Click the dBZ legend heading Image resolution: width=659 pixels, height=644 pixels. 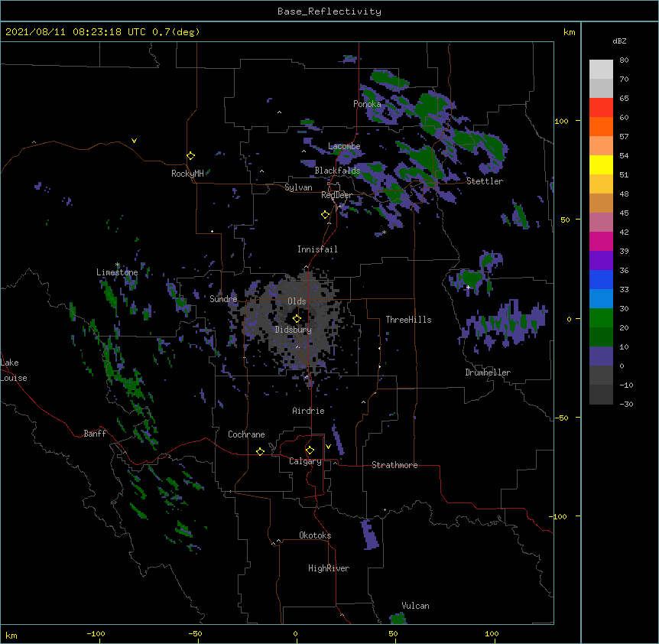coord(619,41)
